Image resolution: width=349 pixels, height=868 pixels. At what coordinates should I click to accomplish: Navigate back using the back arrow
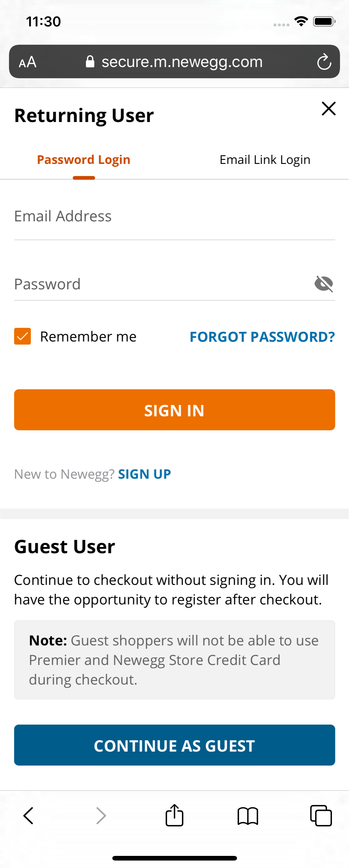[28, 816]
